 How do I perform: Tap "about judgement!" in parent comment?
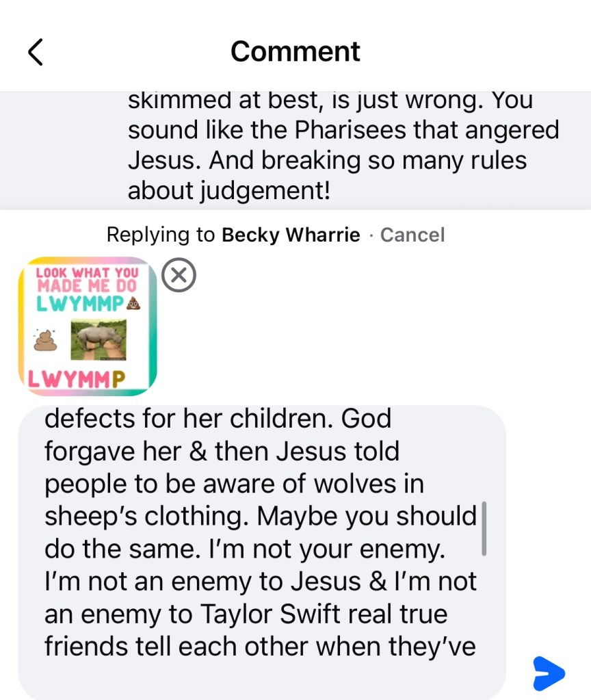pyautogui.click(x=228, y=192)
